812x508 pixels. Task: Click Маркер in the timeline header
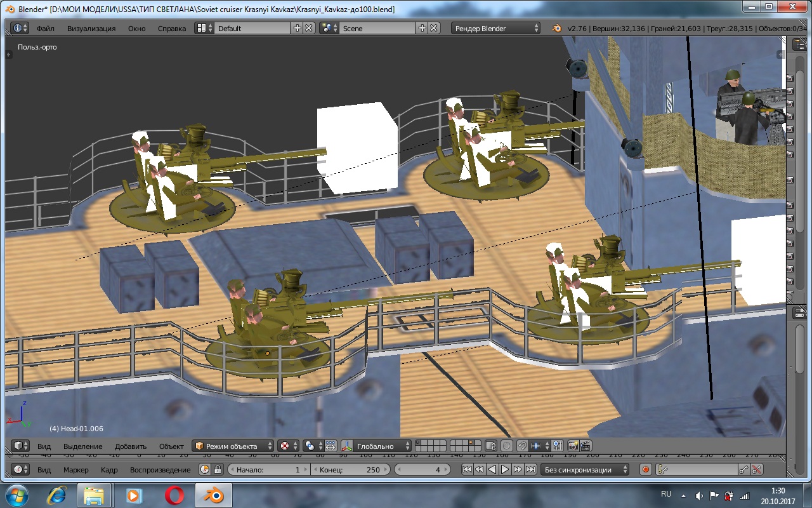pos(76,470)
